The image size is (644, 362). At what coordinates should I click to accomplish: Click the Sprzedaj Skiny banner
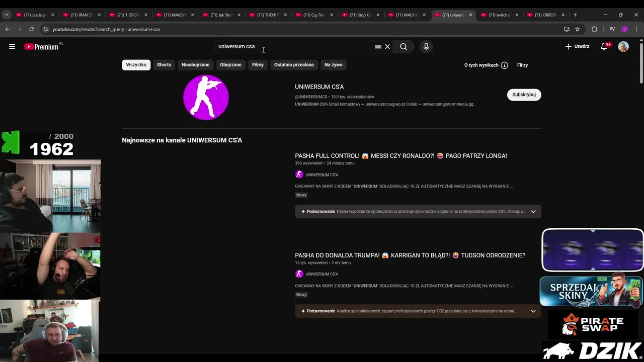(x=591, y=291)
